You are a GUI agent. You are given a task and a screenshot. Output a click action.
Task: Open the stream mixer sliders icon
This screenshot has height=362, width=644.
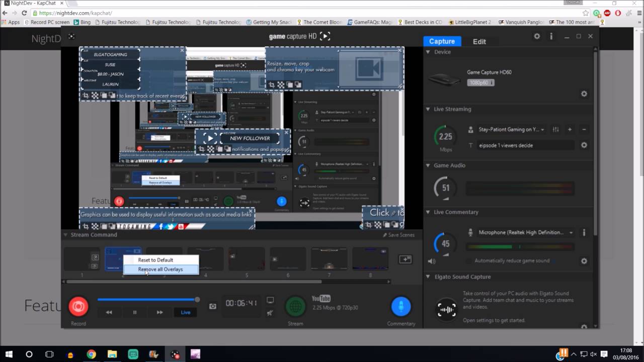pyautogui.click(x=555, y=129)
